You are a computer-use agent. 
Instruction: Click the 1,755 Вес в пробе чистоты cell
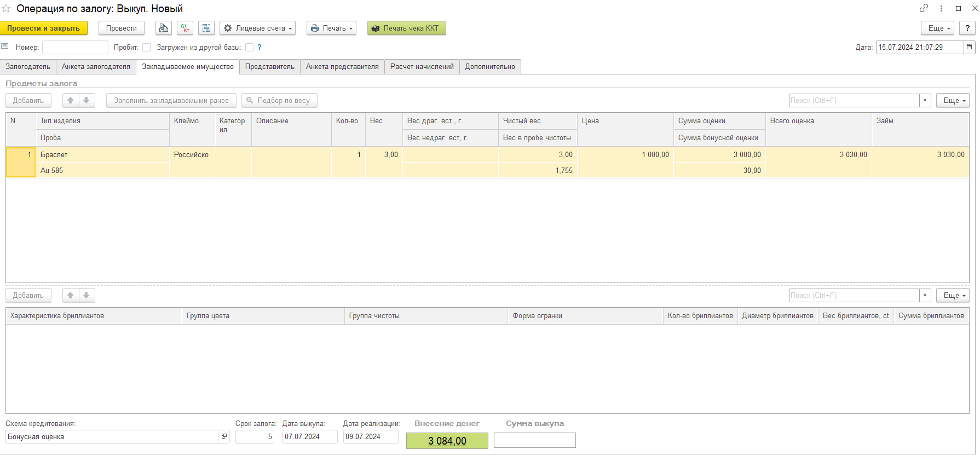pyautogui.click(x=538, y=170)
